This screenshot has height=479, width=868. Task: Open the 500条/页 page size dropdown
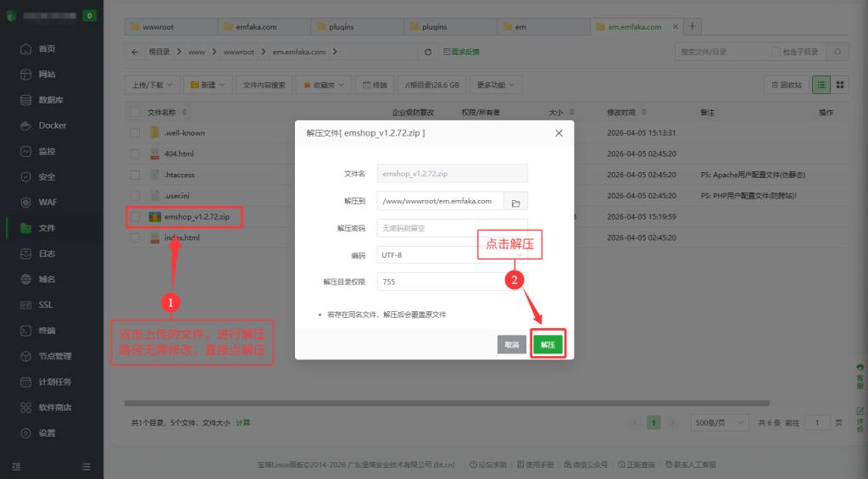[x=720, y=423]
